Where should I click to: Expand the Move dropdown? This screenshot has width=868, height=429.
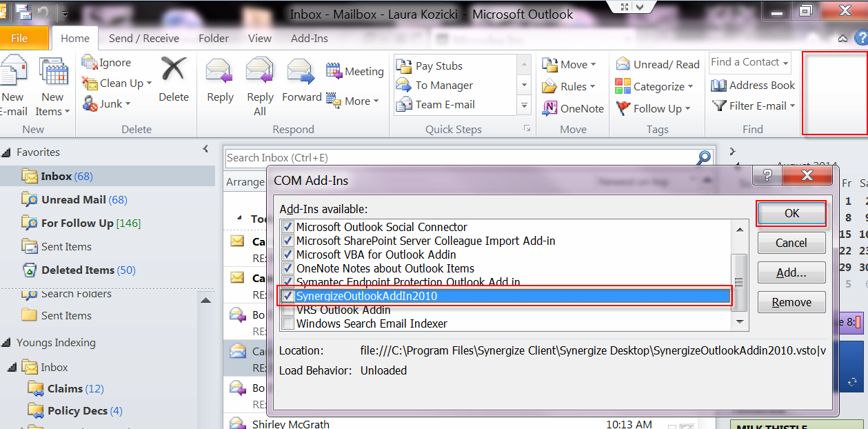pos(593,65)
